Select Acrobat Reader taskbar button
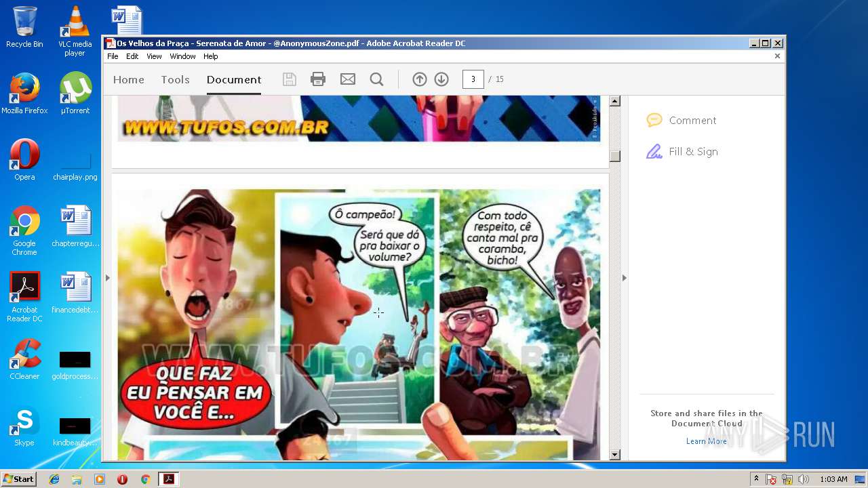Screen dimensions: 868x488 [168, 479]
